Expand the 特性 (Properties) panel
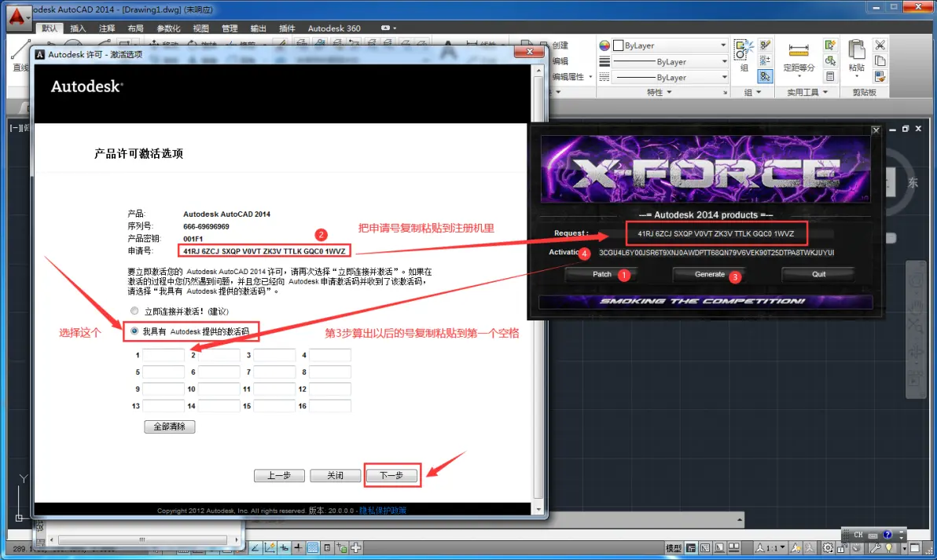 pyautogui.click(x=660, y=92)
